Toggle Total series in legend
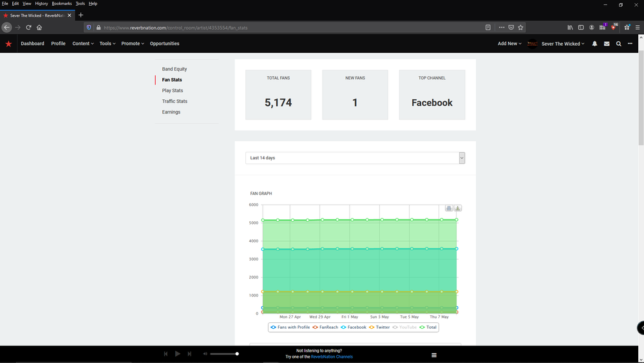 (428, 328)
